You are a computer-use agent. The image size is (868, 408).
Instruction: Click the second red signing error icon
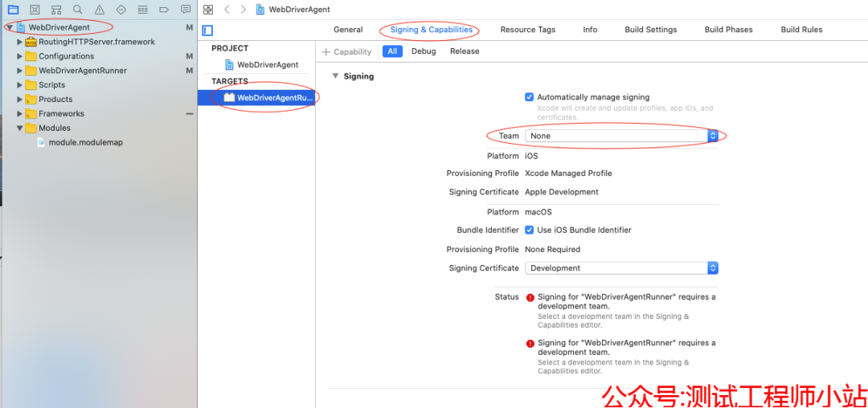tap(530, 343)
